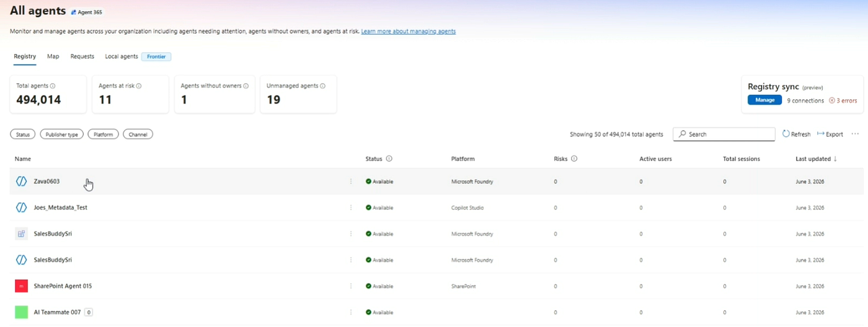868x327 pixels.
Task: Sort by Last updated column
Action: (x=816, y=159)
